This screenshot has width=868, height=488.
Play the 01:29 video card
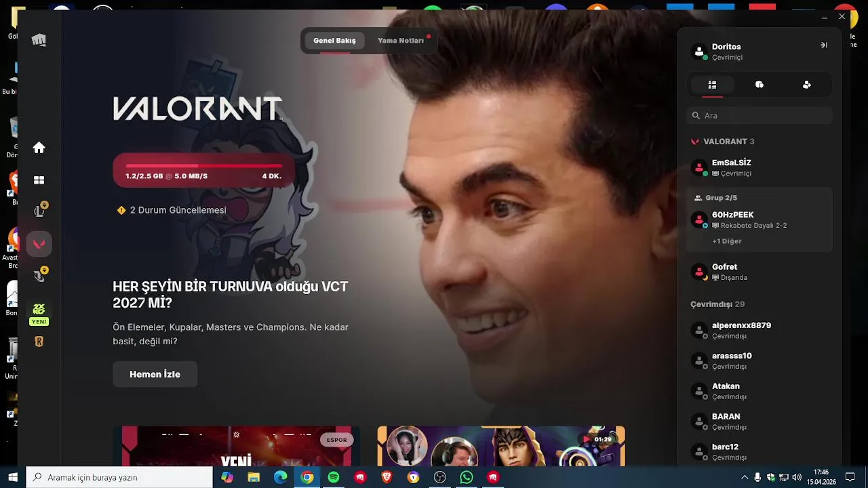(x=501, y=446)
